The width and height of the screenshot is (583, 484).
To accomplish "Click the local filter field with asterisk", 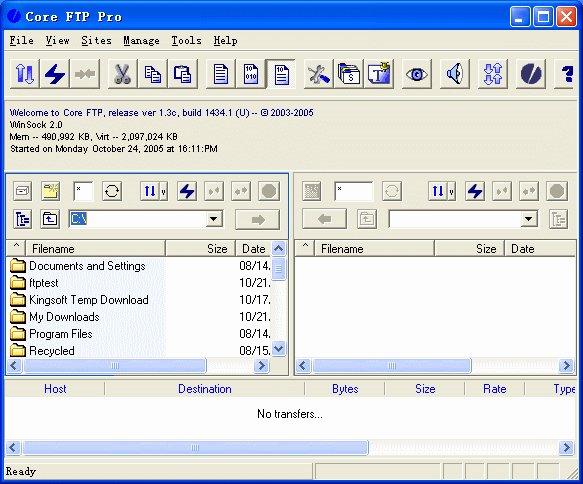I will (x=83, y=191).
